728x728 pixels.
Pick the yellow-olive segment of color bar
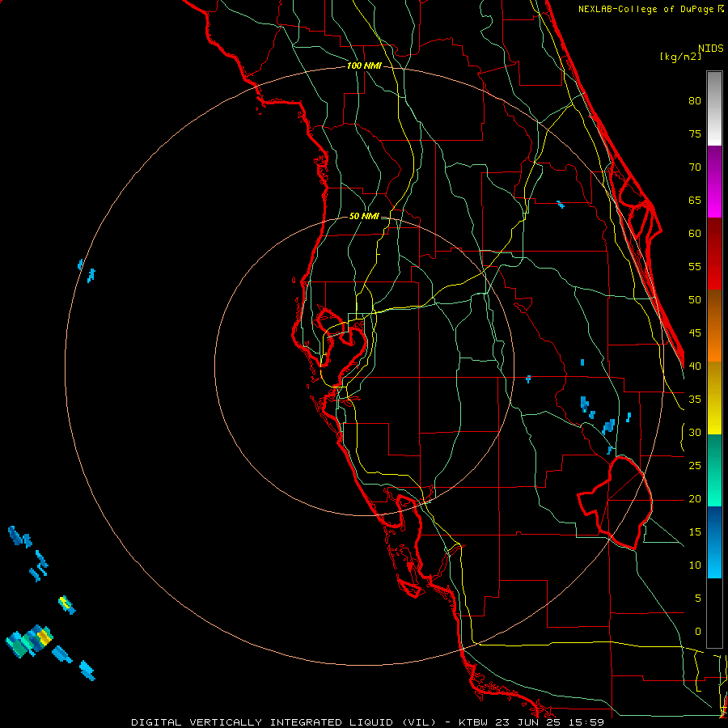click(x=714, y=398)
